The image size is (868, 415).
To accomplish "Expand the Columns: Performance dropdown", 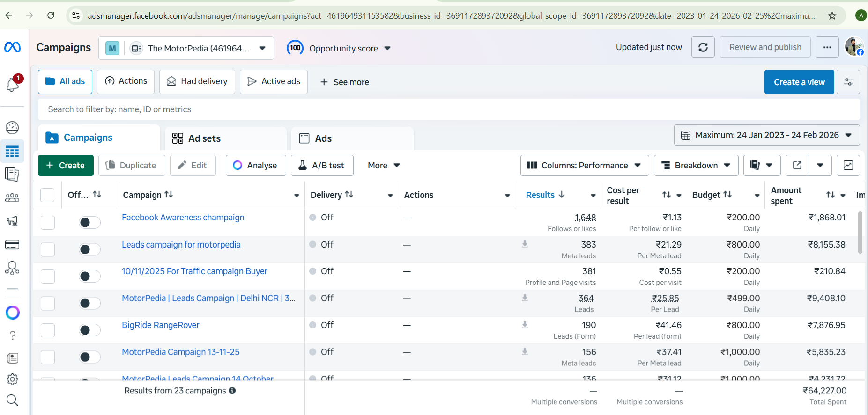I will click(584, 165).
